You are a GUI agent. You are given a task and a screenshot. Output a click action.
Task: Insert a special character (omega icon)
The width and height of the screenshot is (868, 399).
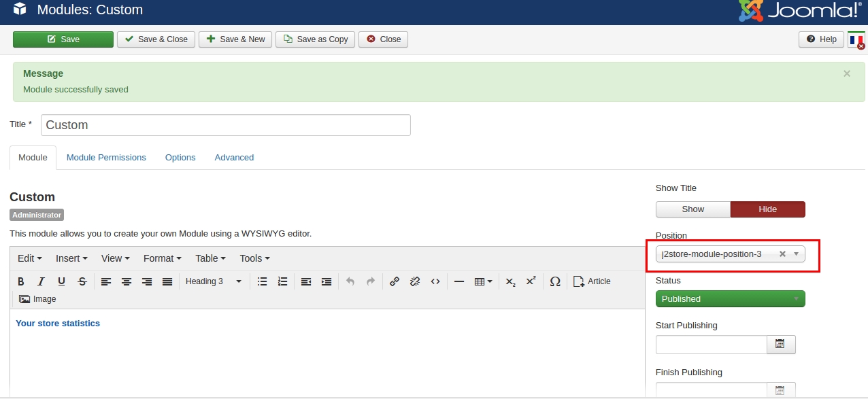555,281
